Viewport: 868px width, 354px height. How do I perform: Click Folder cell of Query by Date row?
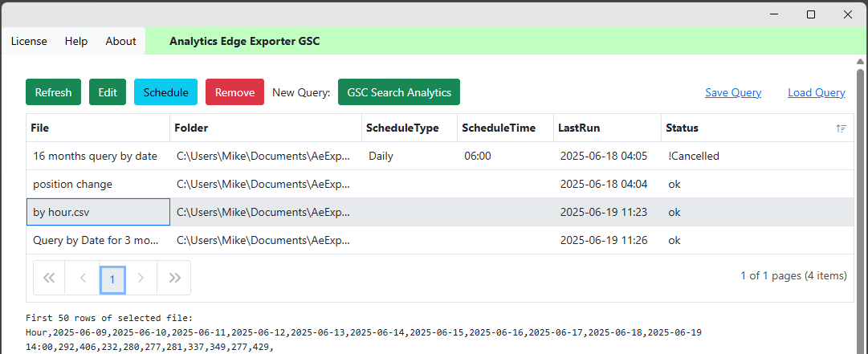click(x=266, y=241)
